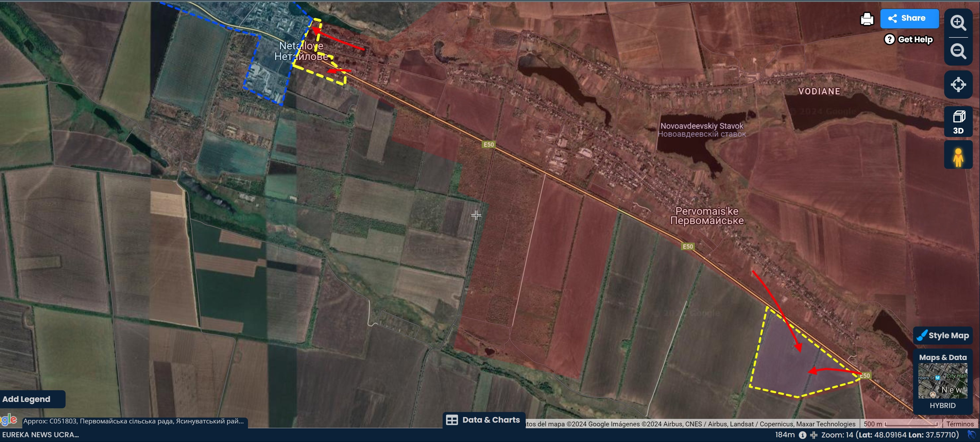Click the locate-me crosshair icon
The height and width of the screenshot is (442, 980).
pos(958,84)
